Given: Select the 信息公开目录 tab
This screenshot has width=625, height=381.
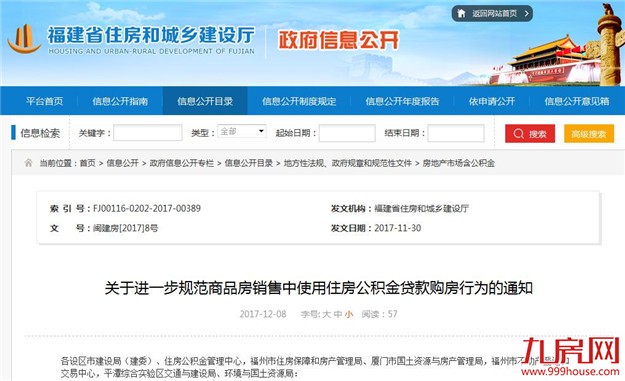Looking at the screenshot, I should point(205,101).
